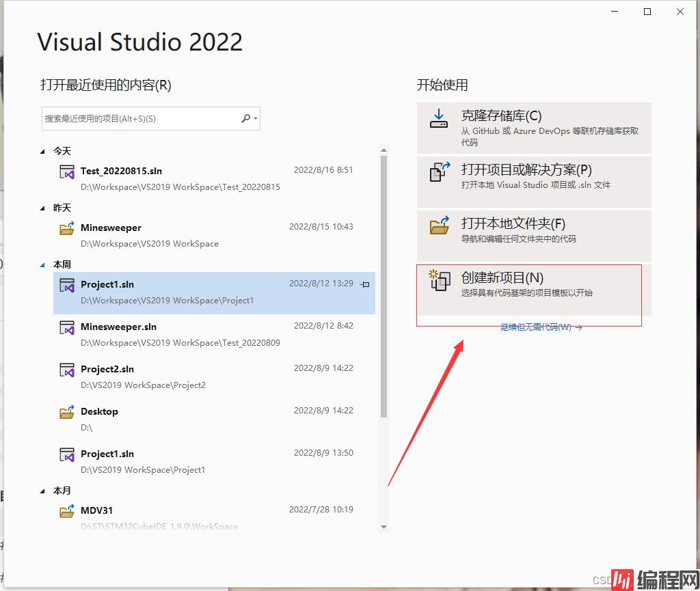Click the Test_20220815.sln solution icon
This screenshot has height=591, width=700.
[66, 171]
